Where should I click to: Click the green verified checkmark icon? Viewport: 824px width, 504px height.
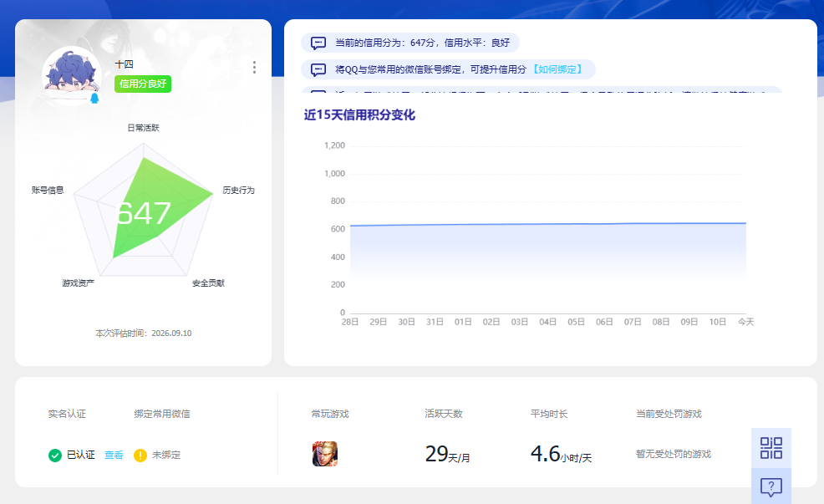click(55, 456)
